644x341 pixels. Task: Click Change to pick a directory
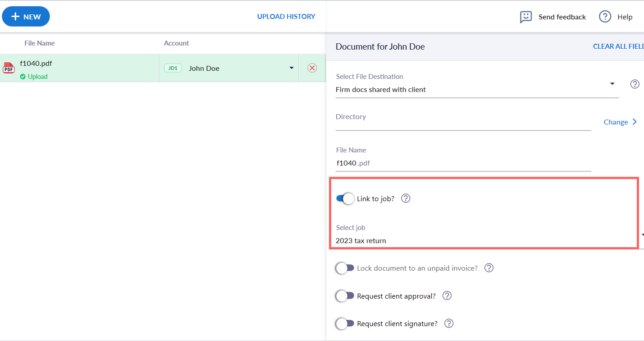tap(620, 122)
